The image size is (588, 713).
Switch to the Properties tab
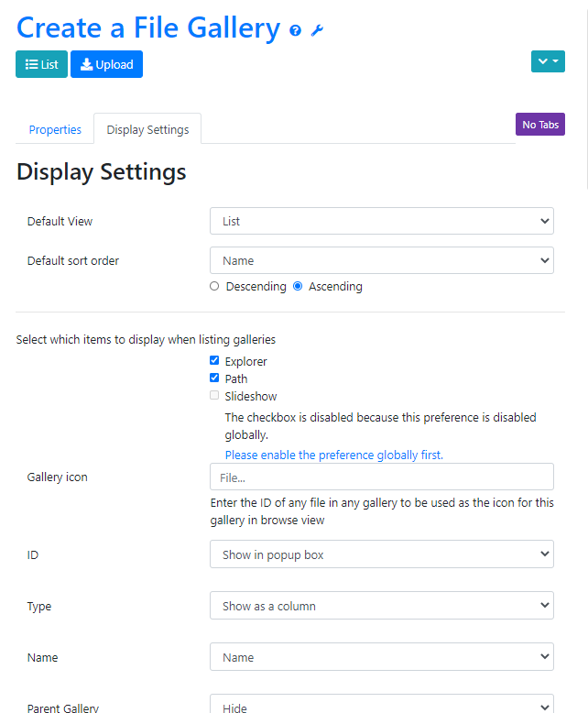click(55, 129)
